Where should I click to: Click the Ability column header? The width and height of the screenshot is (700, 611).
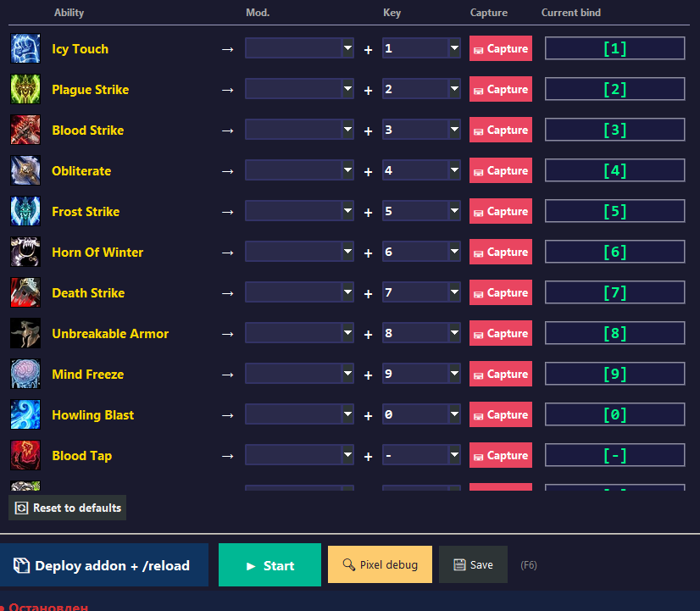tap(69, 13)
